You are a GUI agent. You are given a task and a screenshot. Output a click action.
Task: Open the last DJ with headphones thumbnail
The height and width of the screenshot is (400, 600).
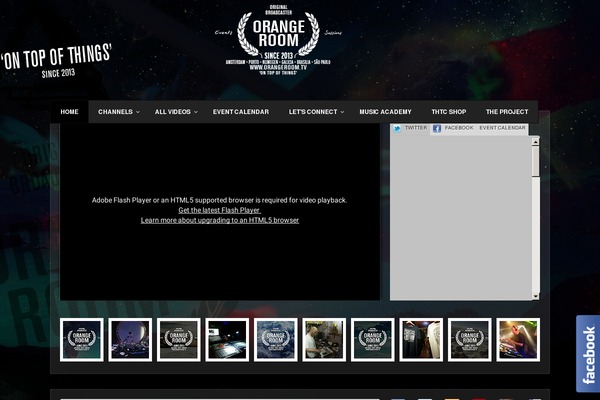(x=518, y=340)
